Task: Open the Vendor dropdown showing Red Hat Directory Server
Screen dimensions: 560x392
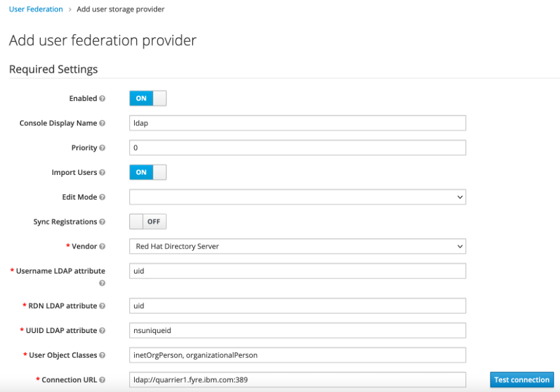Action: click(297, 246)
